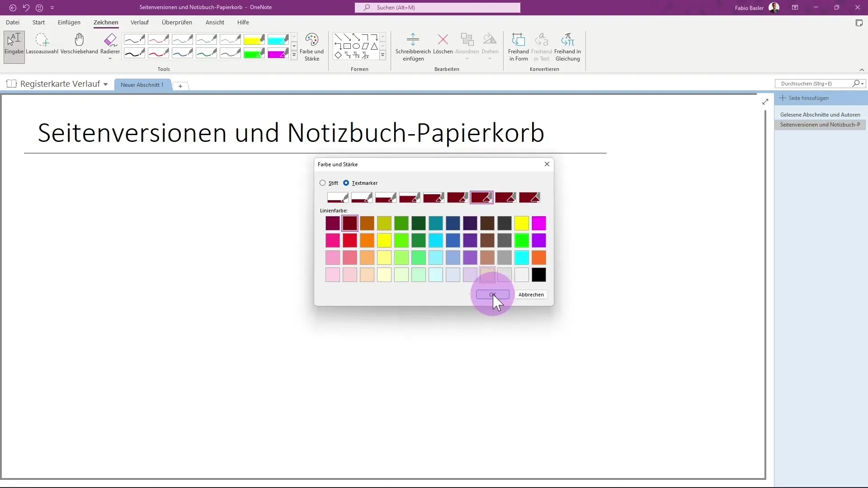Click Abbrechen to cancel dialog
Image resolution: width=868 pixels, height=488 pixels.
(x=531, y=295)
